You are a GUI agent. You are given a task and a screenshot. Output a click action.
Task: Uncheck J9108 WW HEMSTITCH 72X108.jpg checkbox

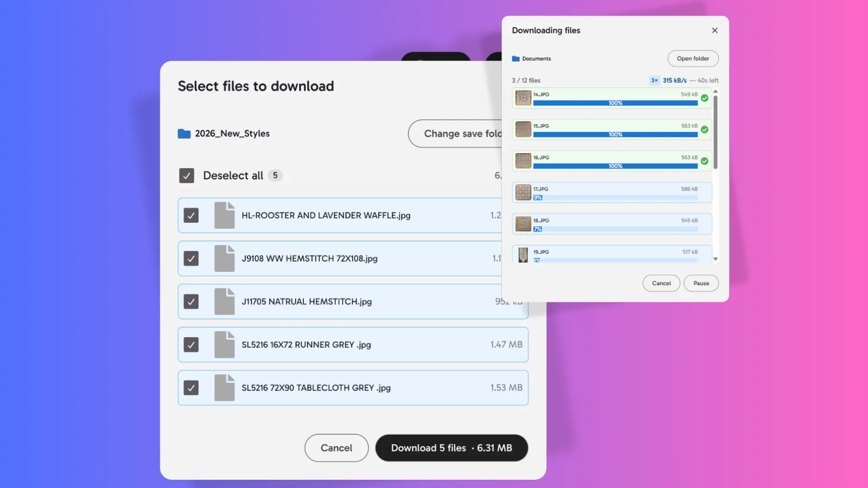191,258
